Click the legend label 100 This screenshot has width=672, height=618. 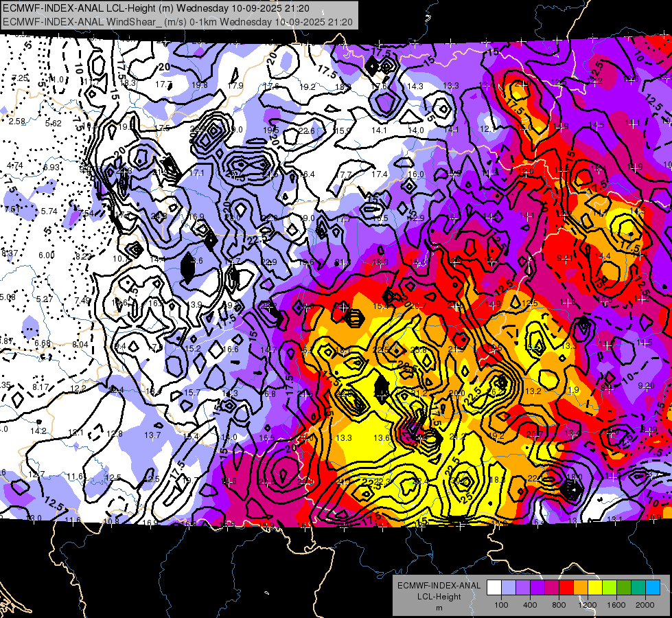click(501, 605)
